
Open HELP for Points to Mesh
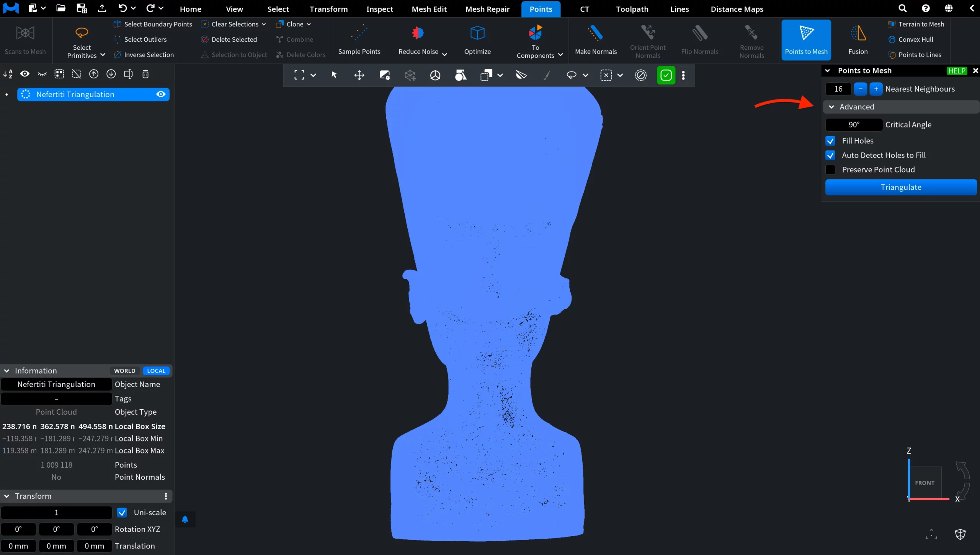pyautogui.click(x=957, y=71)
